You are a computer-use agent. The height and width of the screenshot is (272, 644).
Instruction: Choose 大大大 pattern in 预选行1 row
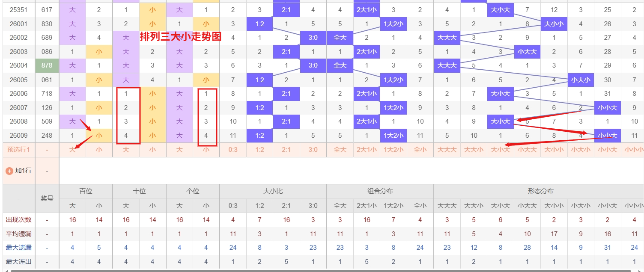point(447,150)
